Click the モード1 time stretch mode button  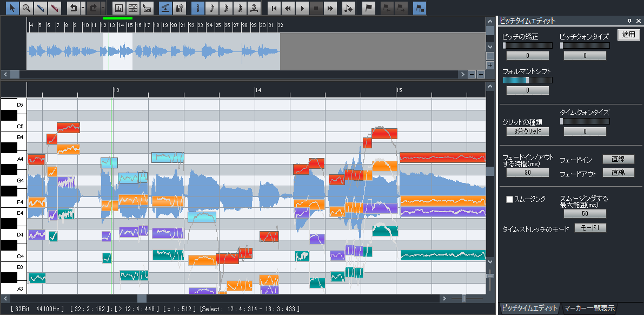point(590,228)
